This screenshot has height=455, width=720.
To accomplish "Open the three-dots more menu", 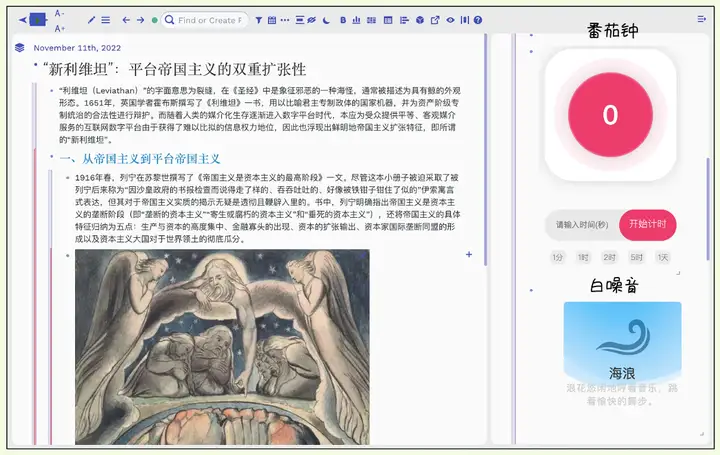I will click(285, 20).
